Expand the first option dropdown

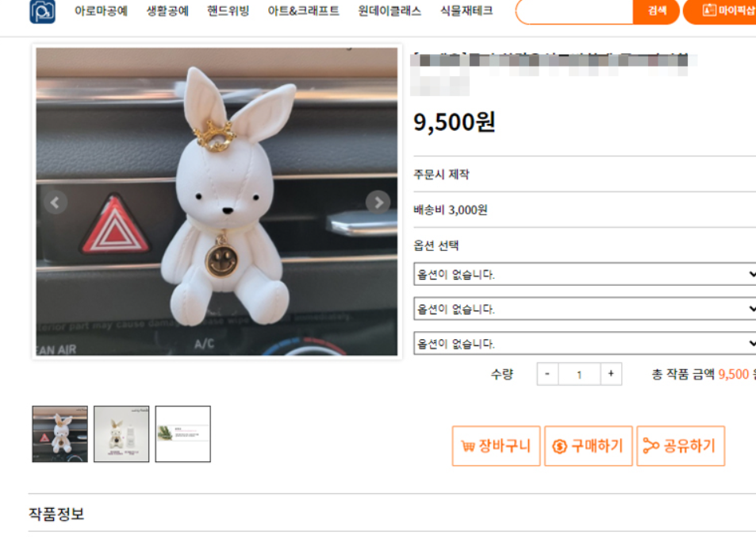click(585, 274)
